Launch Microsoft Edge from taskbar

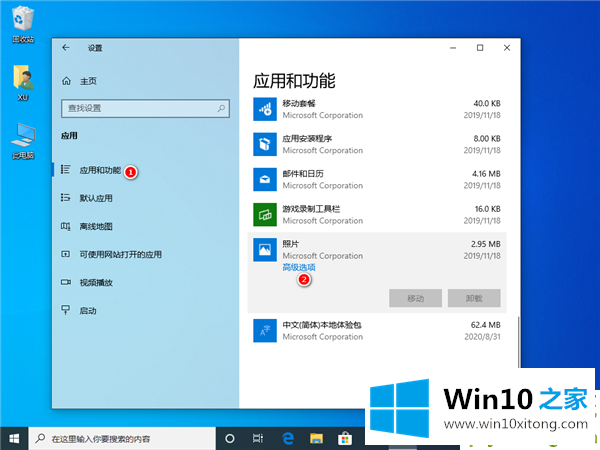point(287,439)
